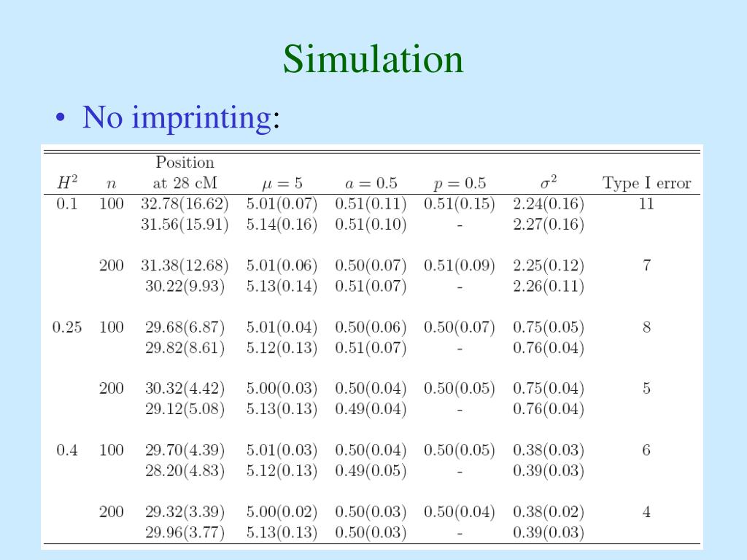The image size is (747, 560).
Task: Select the H² value 0.1
Action: click(x=66, y=204)
